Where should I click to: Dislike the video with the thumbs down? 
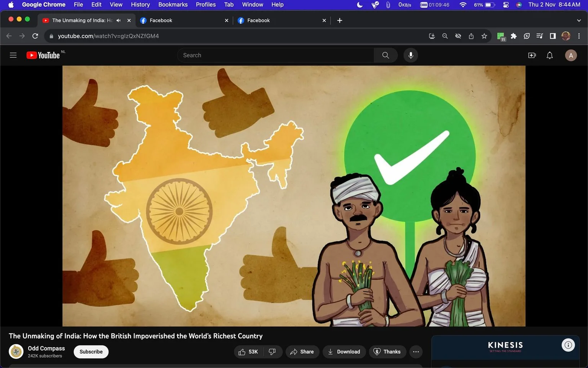(x=273, y=352)
